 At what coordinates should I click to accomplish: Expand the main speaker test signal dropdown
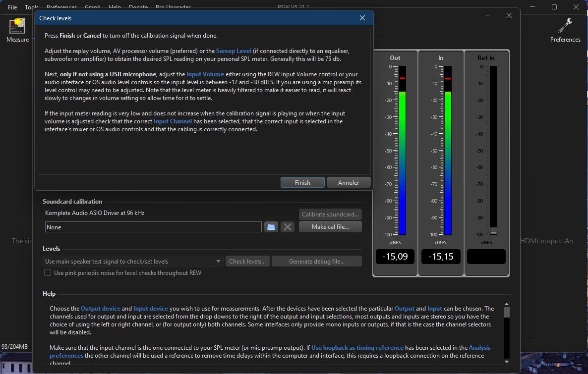click(219, 262)
